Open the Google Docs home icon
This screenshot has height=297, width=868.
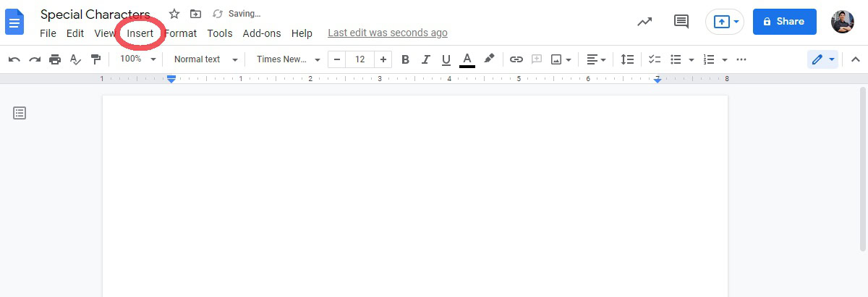pos(14,21)
